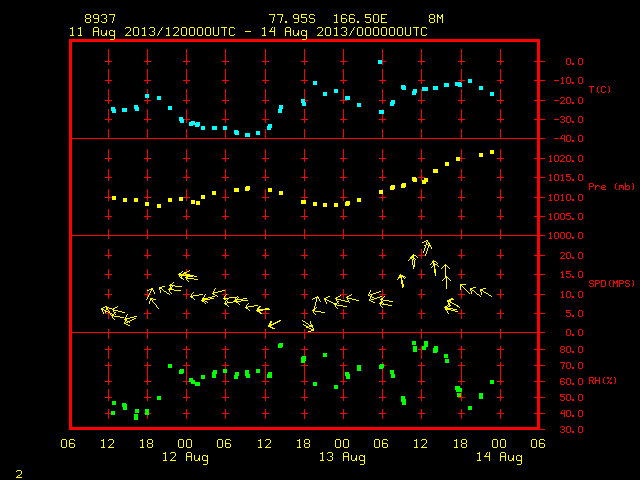Click the Pre (mb) pressure axis label
The image size is (640, 480).
point(611,187)
